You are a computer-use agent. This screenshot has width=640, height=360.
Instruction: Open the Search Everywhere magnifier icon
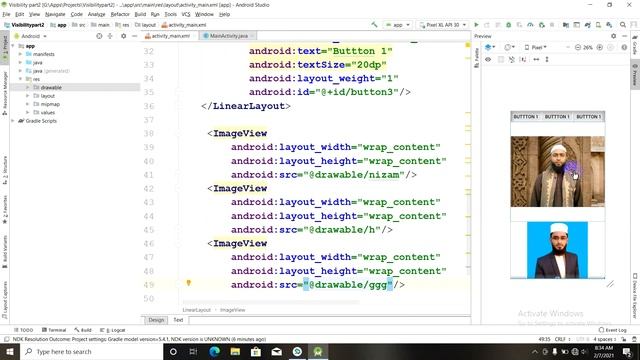[x=623, y=25]
